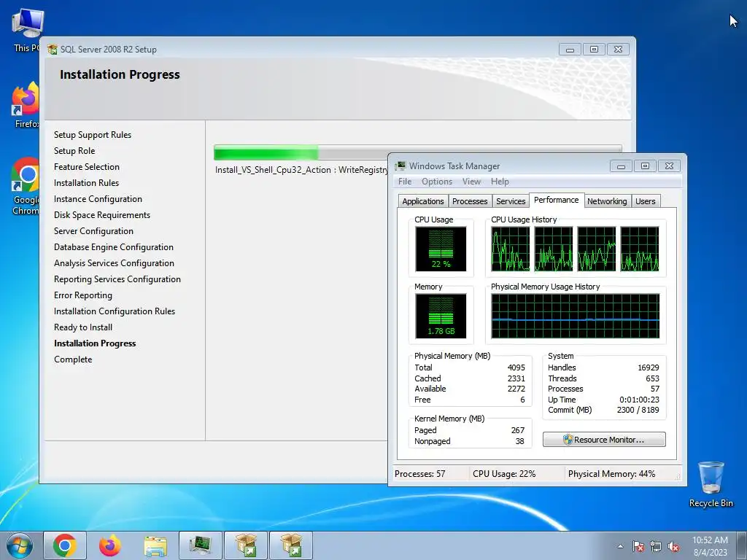Open Task Manager View menu
747x560 pixels.
[471, 182]
